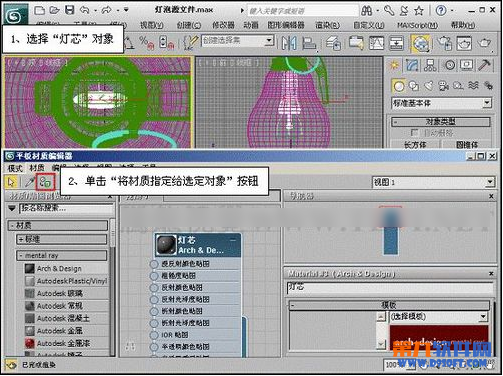Toggle the Percent Snap icon
503x376 pixels.
tap(146, 42)
